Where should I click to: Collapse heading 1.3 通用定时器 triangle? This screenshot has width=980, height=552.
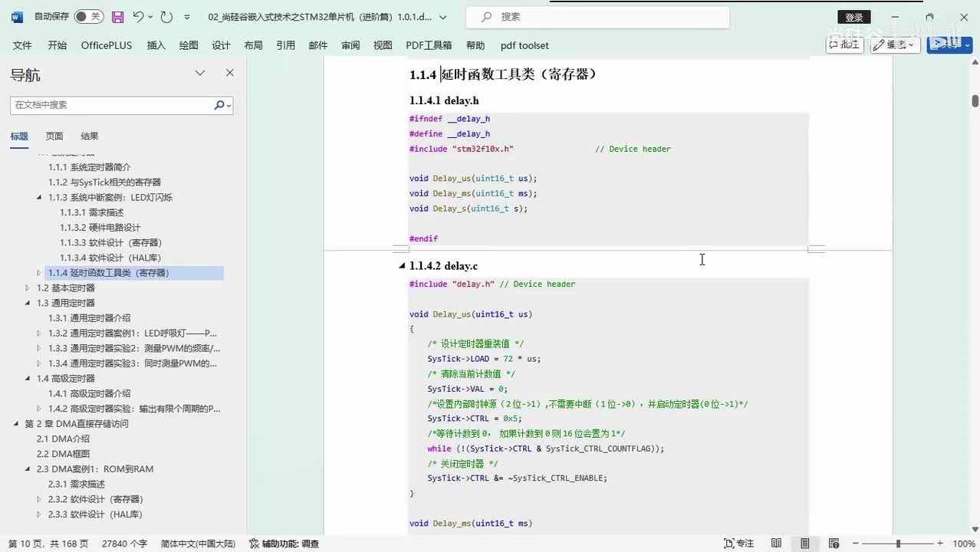tap(28, 303)
